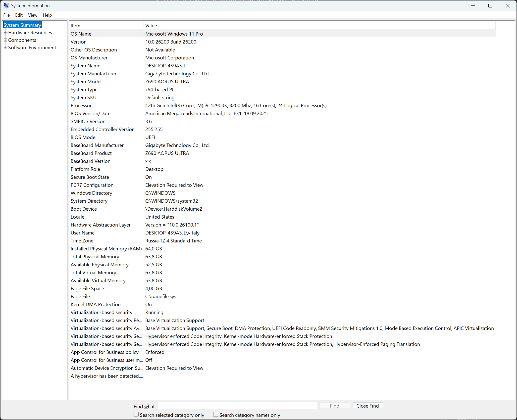Select System Summary in the tree

pos(22,25)
